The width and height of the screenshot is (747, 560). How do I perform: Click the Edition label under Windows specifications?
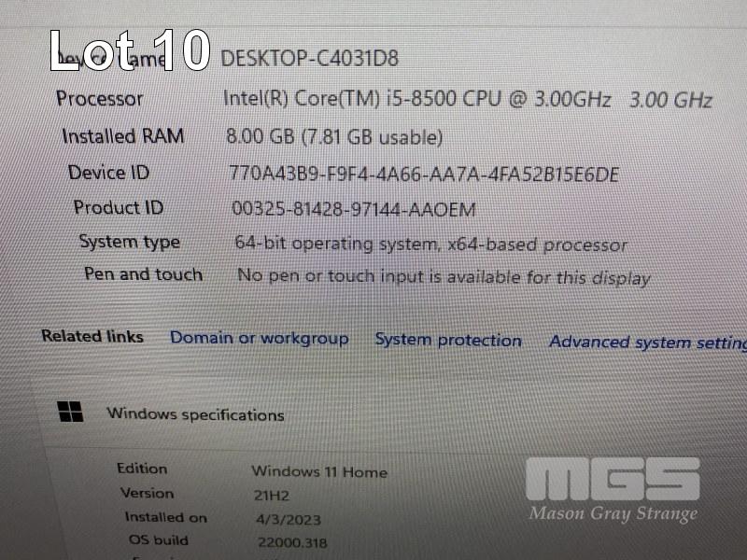point(142,469)
